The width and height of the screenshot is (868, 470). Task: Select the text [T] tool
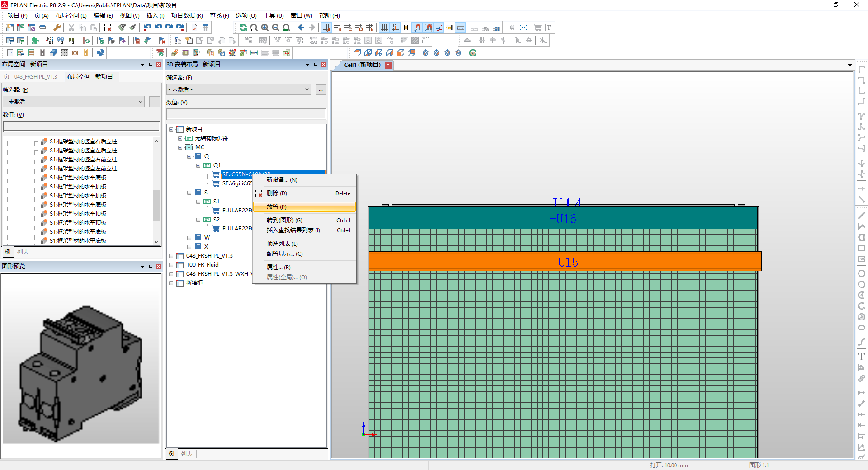(x=548, y=28)
